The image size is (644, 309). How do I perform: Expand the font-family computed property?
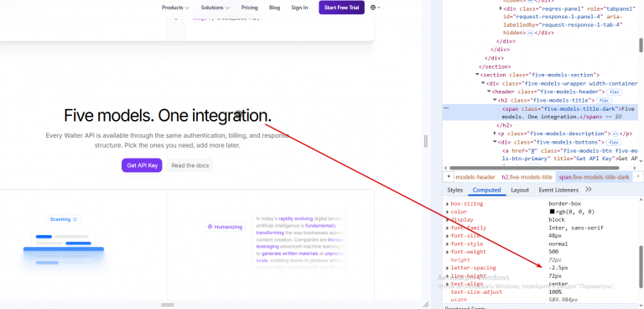pyautogui.click(x=448, y=228)
